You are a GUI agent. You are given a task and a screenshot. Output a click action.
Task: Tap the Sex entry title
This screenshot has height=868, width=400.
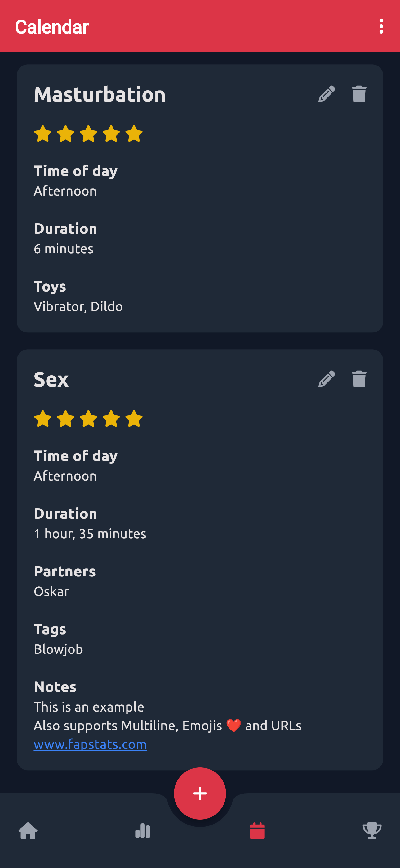[51, 379]
